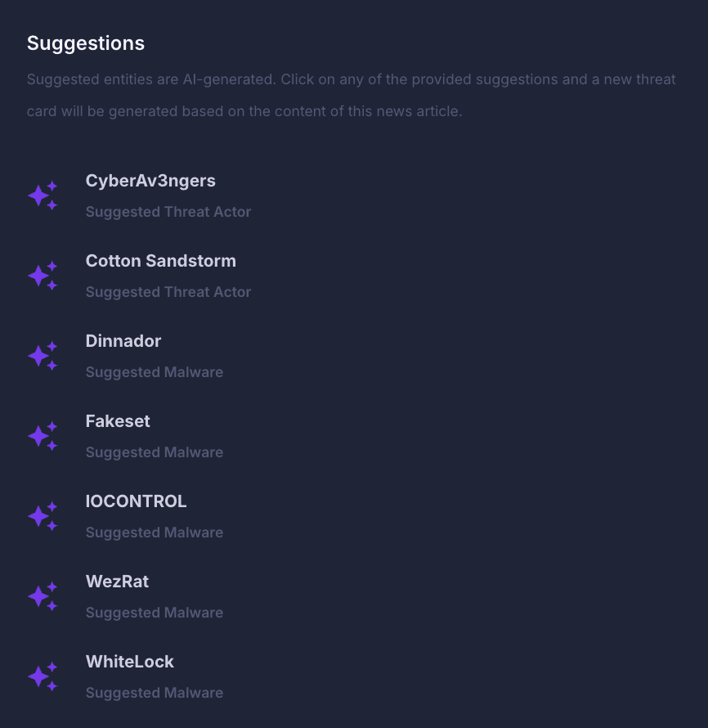This screenshot has width=708, height=728.
Task: Click the Suggestions panel heading
Action: [85, 43]
